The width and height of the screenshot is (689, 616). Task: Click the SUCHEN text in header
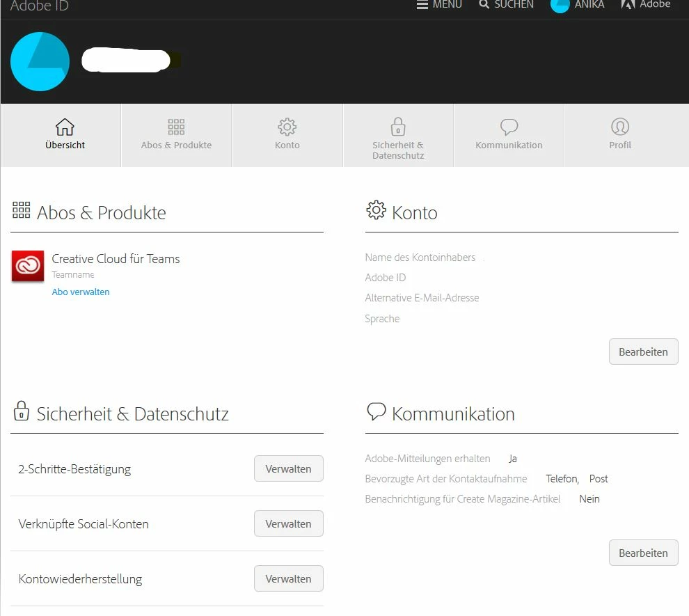tap(514, 4)
